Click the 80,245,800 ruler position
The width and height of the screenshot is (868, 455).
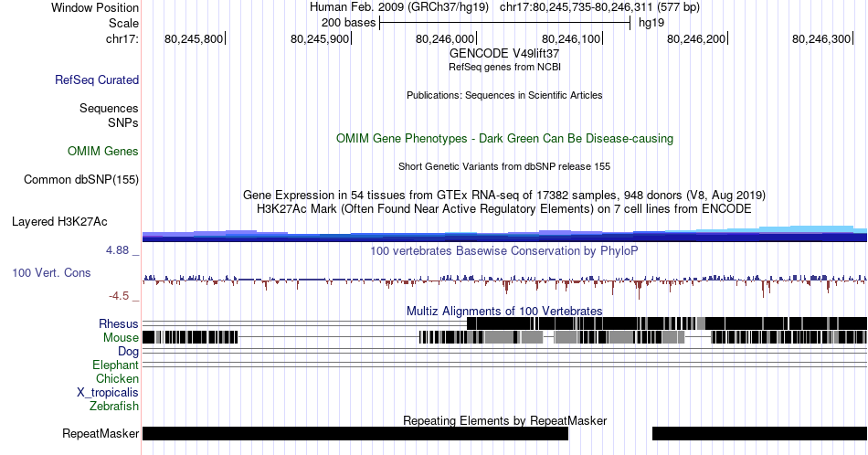click(x=195, y=38)
